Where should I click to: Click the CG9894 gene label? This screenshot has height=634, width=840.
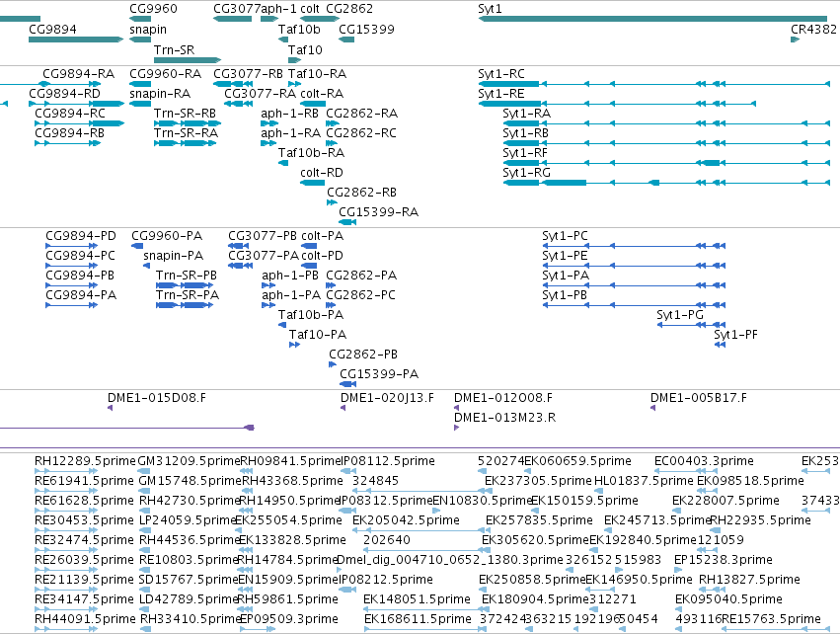point(52,29)
